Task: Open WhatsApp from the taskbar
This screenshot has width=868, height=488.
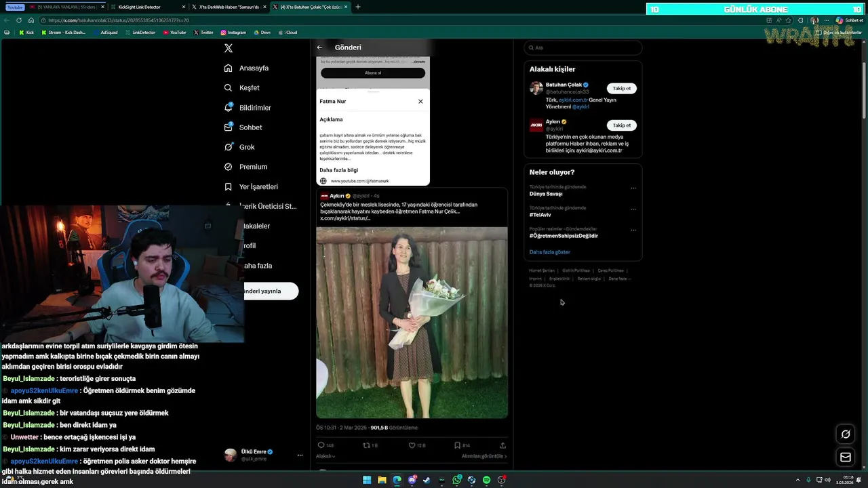Action: click(x=457, y=480)
